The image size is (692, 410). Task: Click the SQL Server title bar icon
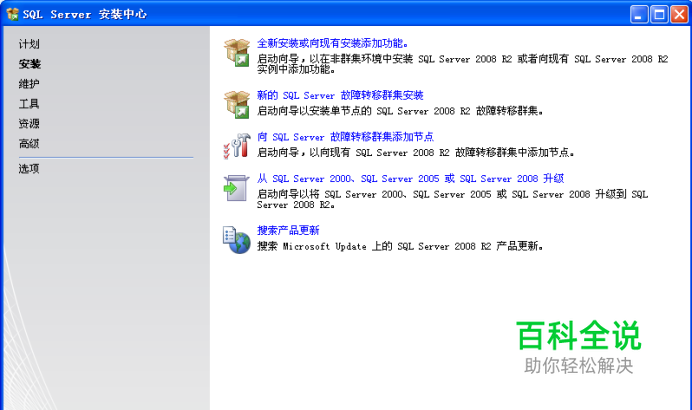point(12,14)
